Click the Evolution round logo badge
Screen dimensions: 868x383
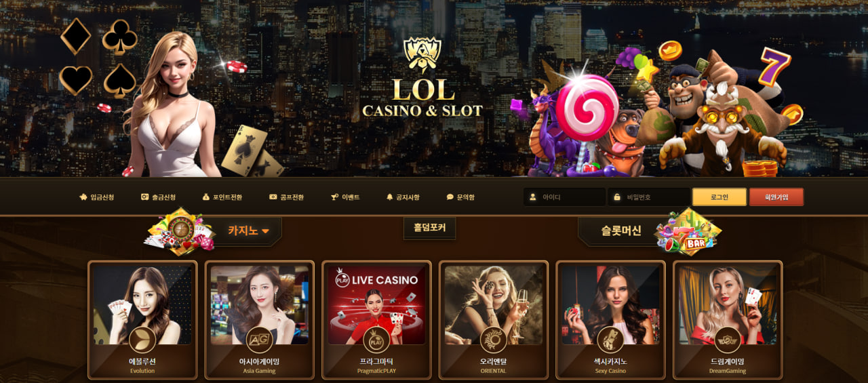click(x=142, y=340)
